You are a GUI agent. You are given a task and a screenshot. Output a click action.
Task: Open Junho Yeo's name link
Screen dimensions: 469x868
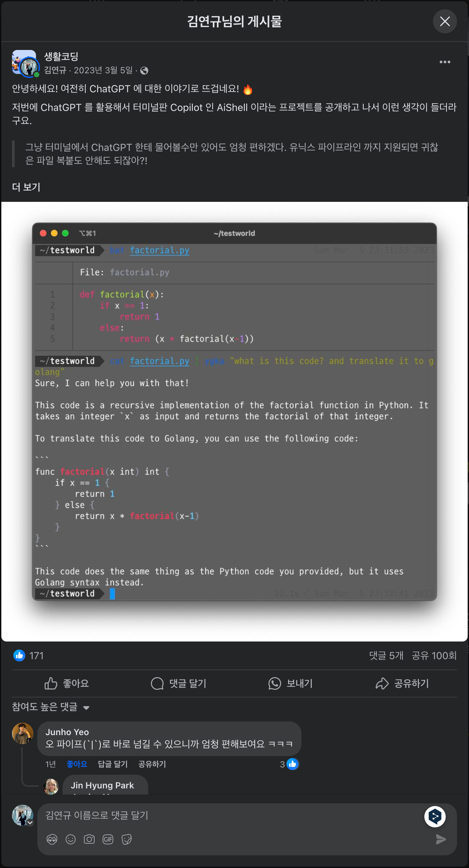pyautogui.click(x=67, y=732)
